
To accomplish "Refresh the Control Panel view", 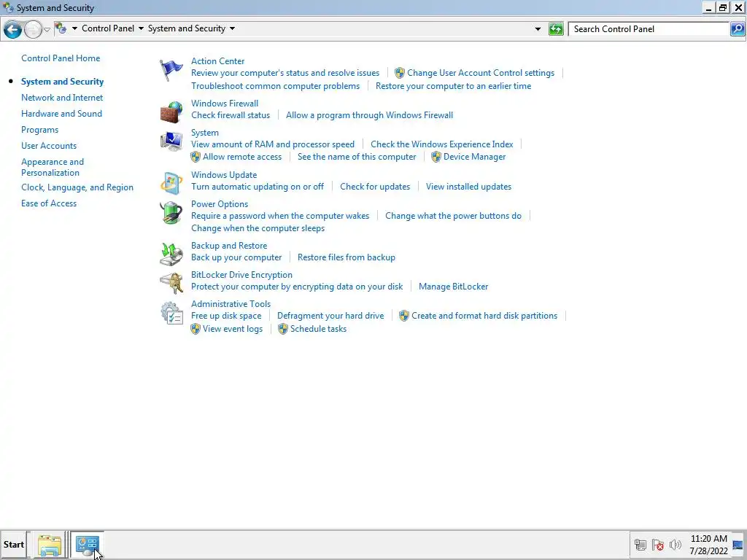I will pos(556,29).
